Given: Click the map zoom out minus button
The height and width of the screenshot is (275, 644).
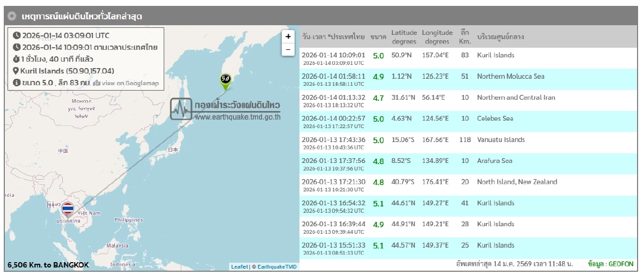Looking at the screenshot, I should click(288, 49).
